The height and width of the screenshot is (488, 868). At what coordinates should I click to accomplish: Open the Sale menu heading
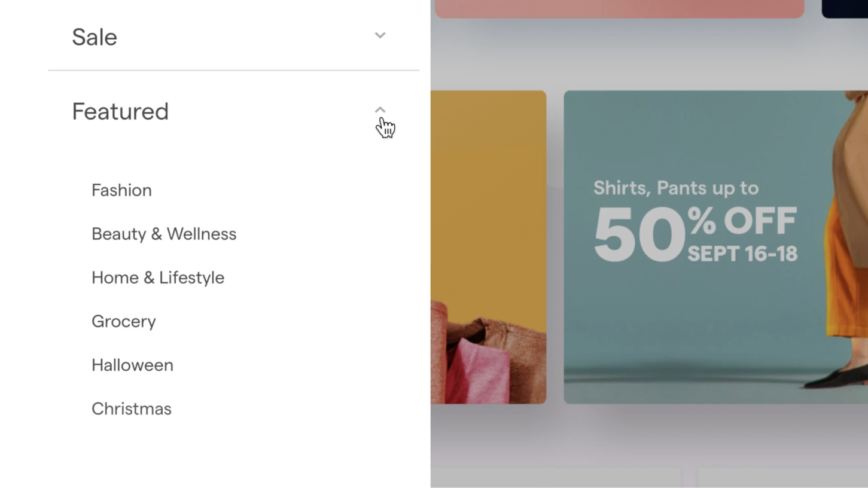click(x=95, y=37)
